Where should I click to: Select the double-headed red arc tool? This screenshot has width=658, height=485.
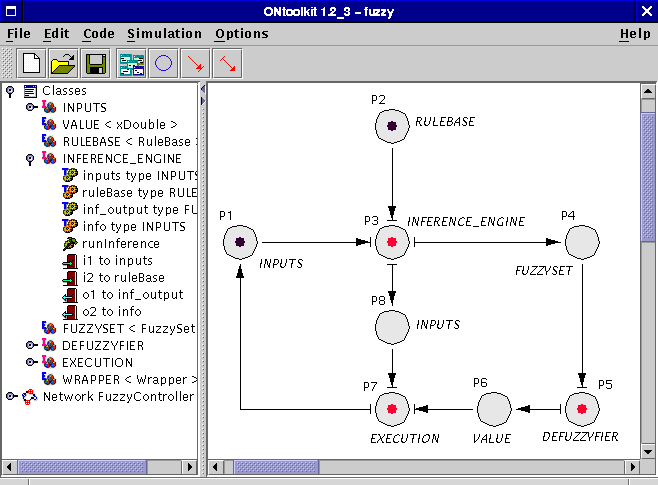coord(227,64)
